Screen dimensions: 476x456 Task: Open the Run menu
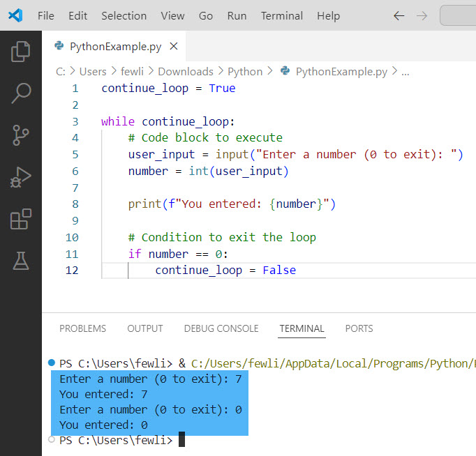click(x=237, y=16)
